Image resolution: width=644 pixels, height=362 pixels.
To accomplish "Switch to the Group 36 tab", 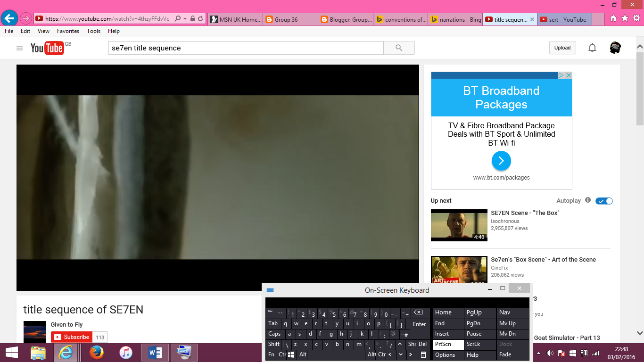I will pos(290,19).
